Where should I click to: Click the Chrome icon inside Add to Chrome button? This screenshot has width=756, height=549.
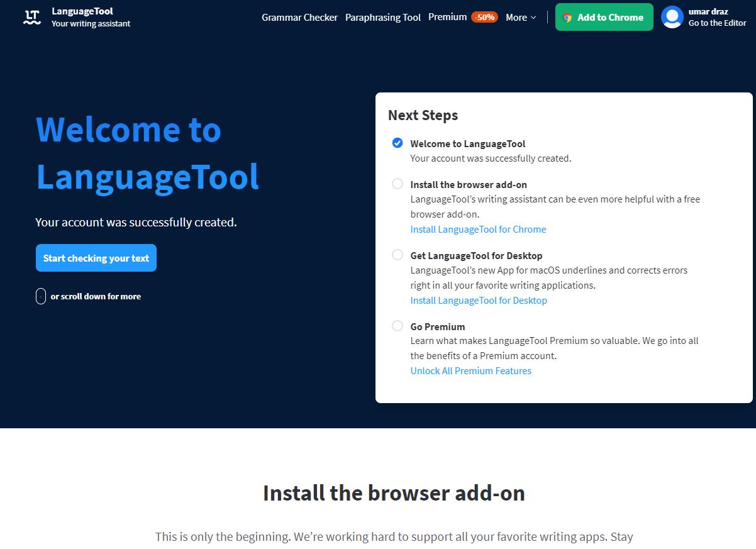tap(569, 17)
